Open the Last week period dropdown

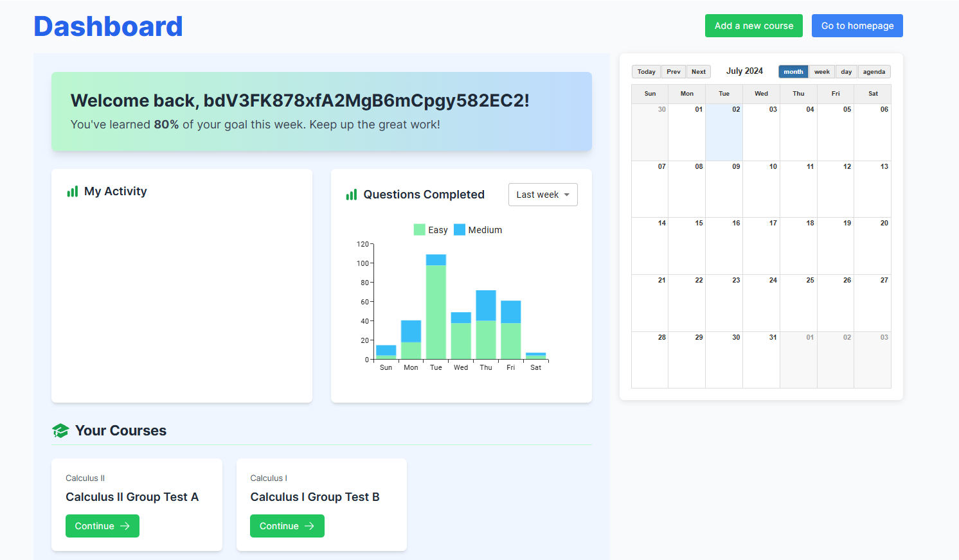pyautogui.click(x=542, y=194)
